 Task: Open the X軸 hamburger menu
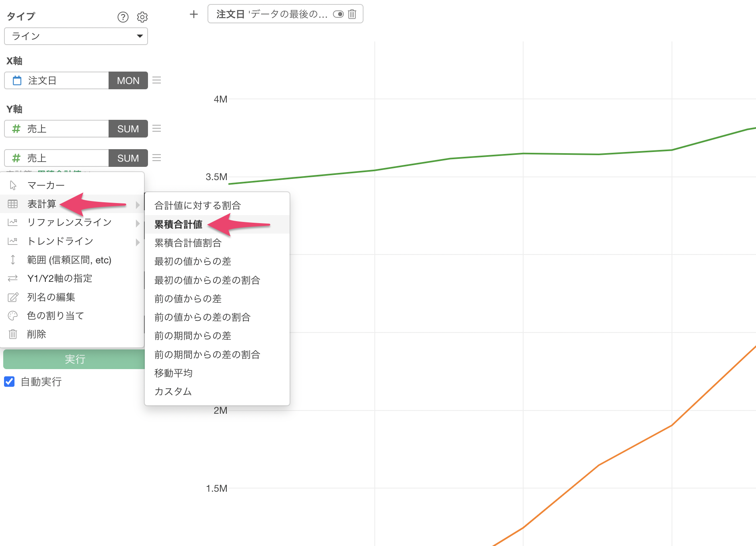point(157,80)
